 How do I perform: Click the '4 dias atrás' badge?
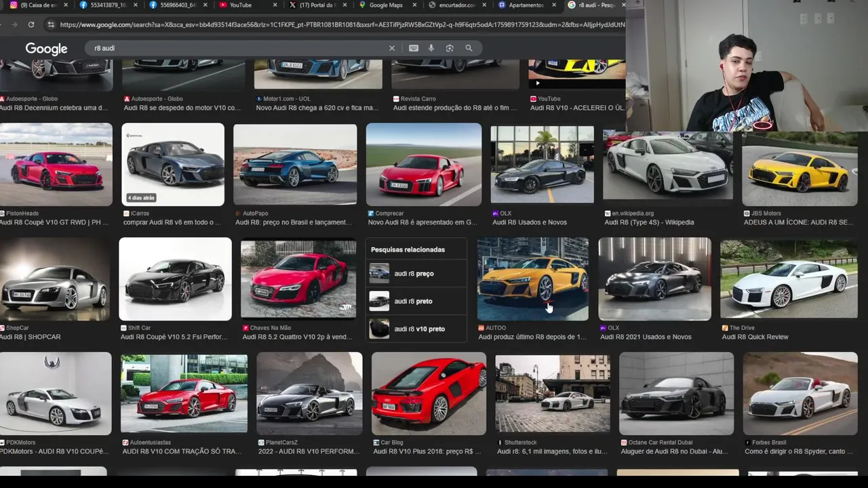click(140, 198)
